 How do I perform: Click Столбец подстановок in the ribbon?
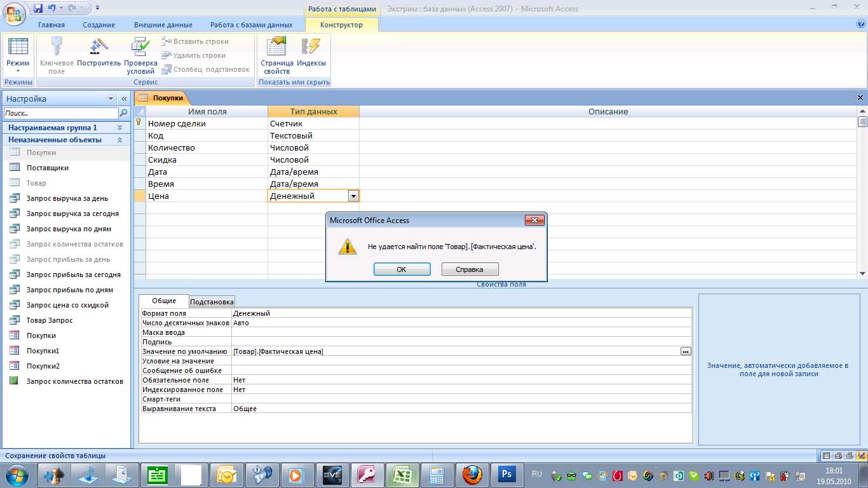coord(206,69)
